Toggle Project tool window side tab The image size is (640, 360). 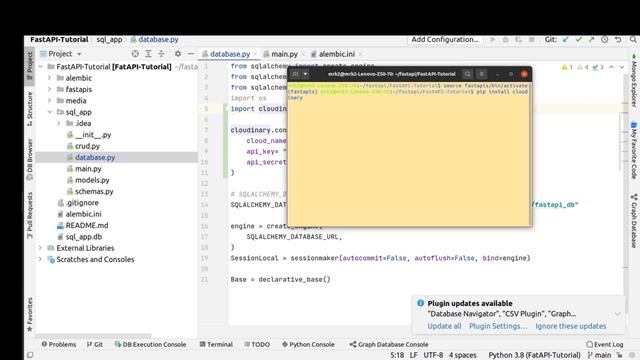pos(29,65)
